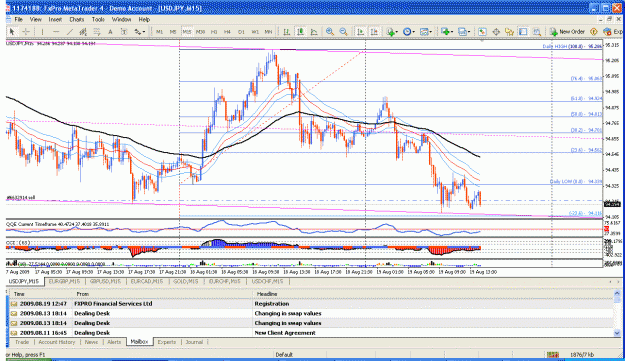Open the Trade terminal tab

[22, 342]
